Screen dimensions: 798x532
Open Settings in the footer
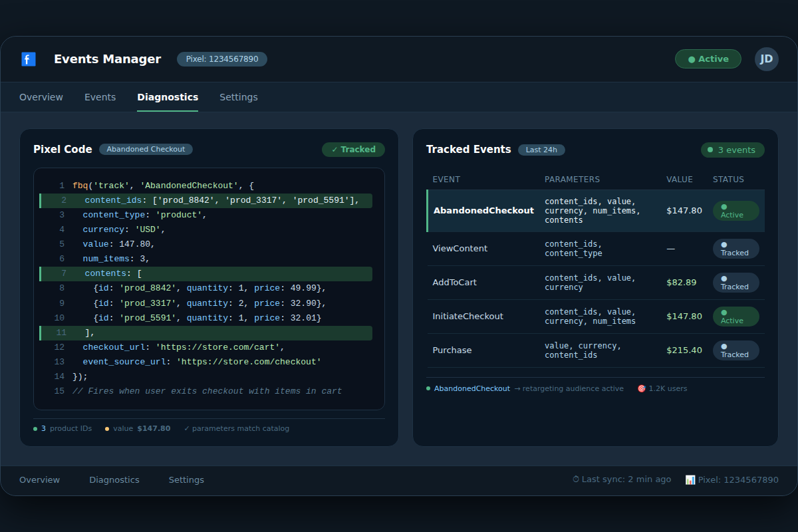186,480
